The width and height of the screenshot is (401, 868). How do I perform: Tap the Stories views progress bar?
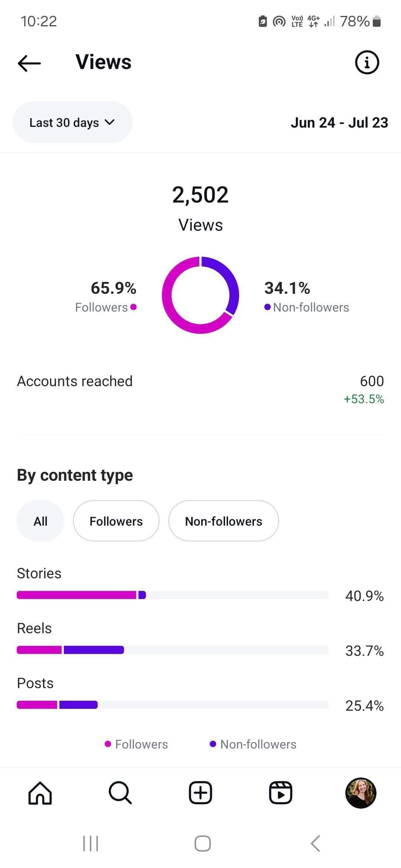click(173, 595)
